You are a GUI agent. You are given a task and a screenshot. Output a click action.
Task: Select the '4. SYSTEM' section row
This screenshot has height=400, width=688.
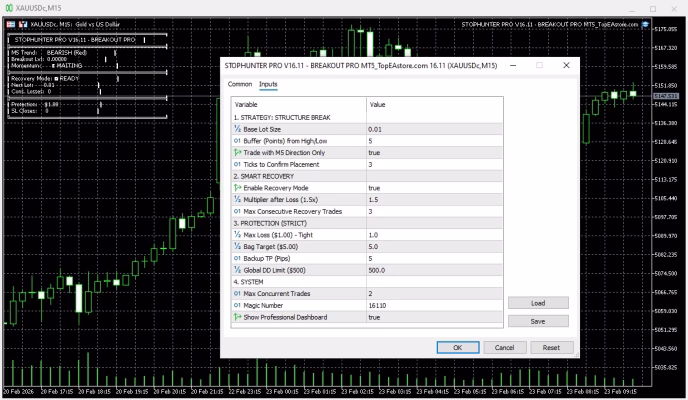367,282
